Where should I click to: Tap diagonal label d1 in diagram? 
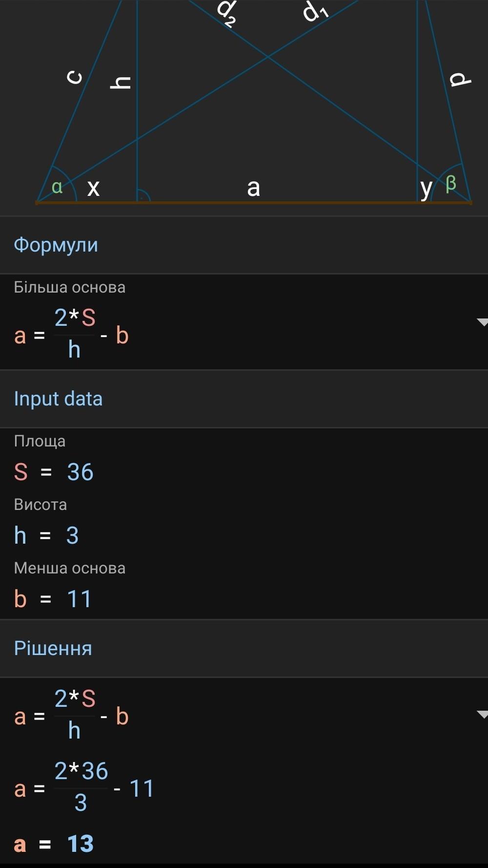tap(315, 11)
